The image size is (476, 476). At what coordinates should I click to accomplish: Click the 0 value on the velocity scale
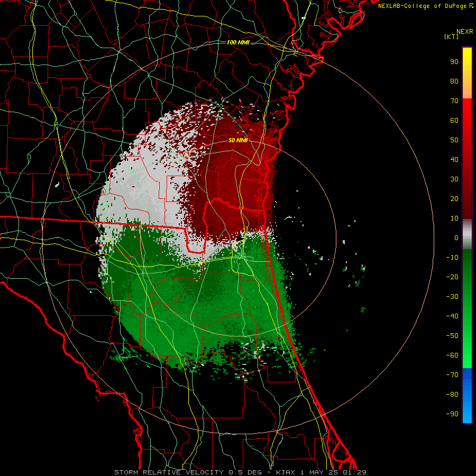point(456,237)
